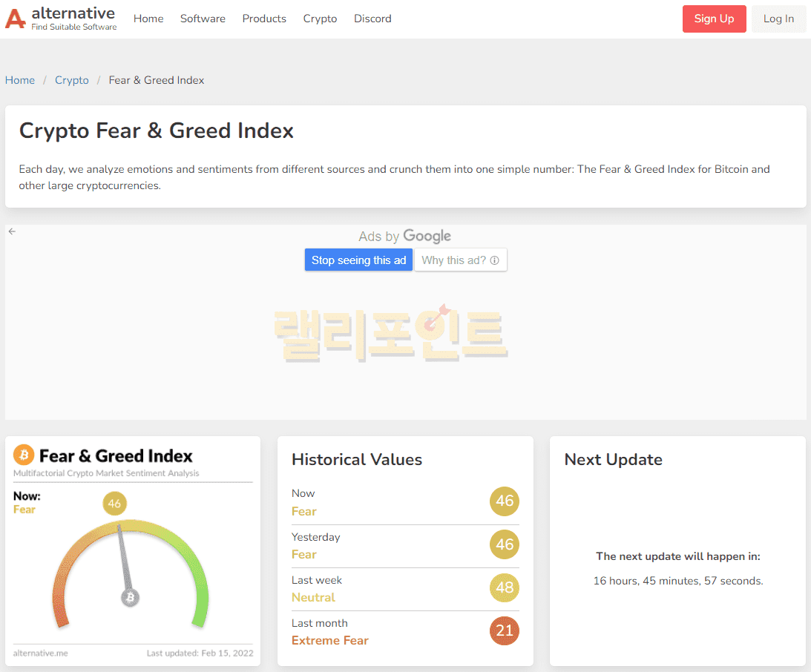Go to the Products menu item
811x672 pixels.
(264, 19)
